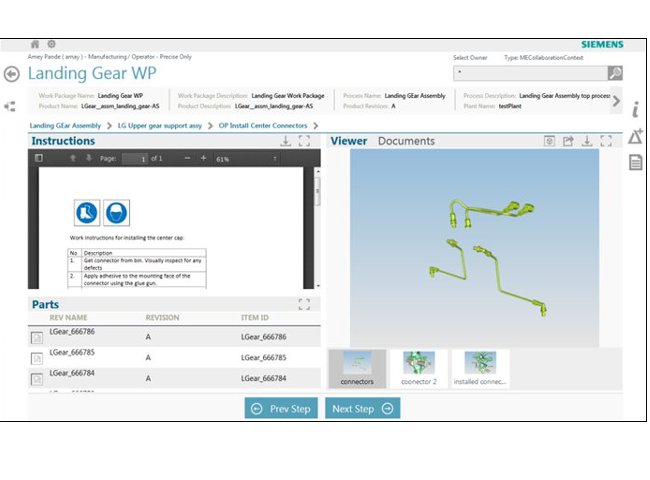Open the settings gear icon
650x480 pixels.
[51, 44]
